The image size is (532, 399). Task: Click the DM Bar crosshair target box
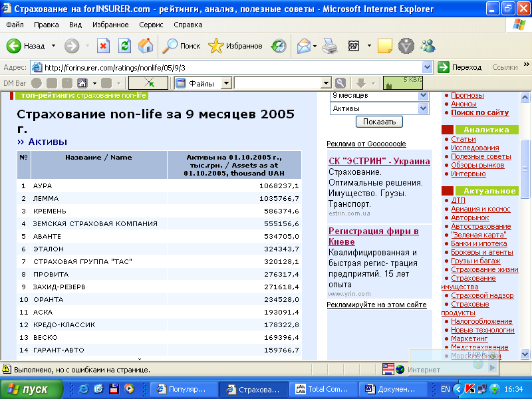[148, 82]
